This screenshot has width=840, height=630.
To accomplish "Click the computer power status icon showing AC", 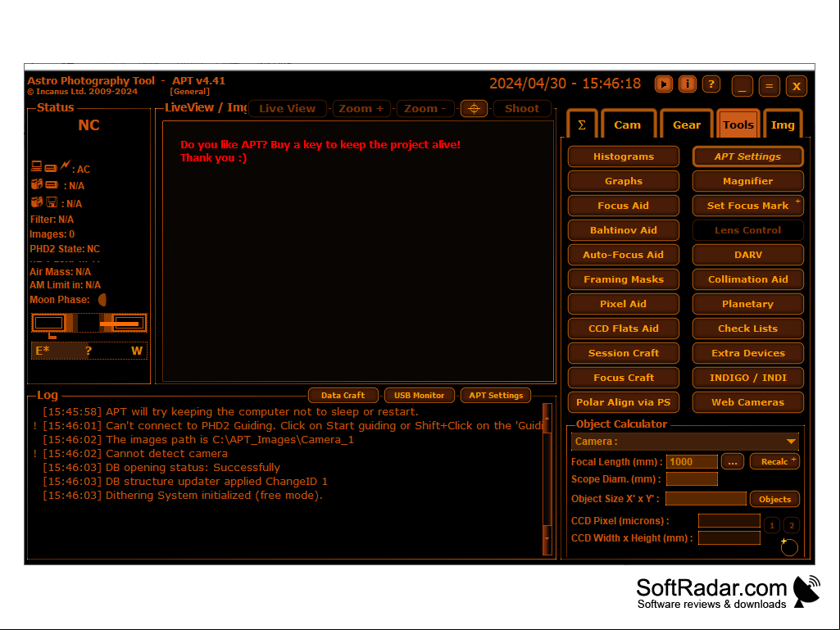I will (61, 167).
